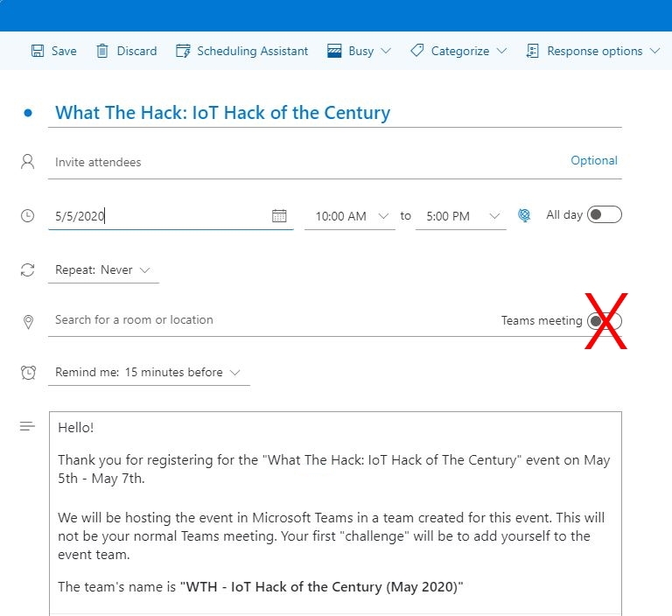Click the Optional attendees link

coord(593,161)
